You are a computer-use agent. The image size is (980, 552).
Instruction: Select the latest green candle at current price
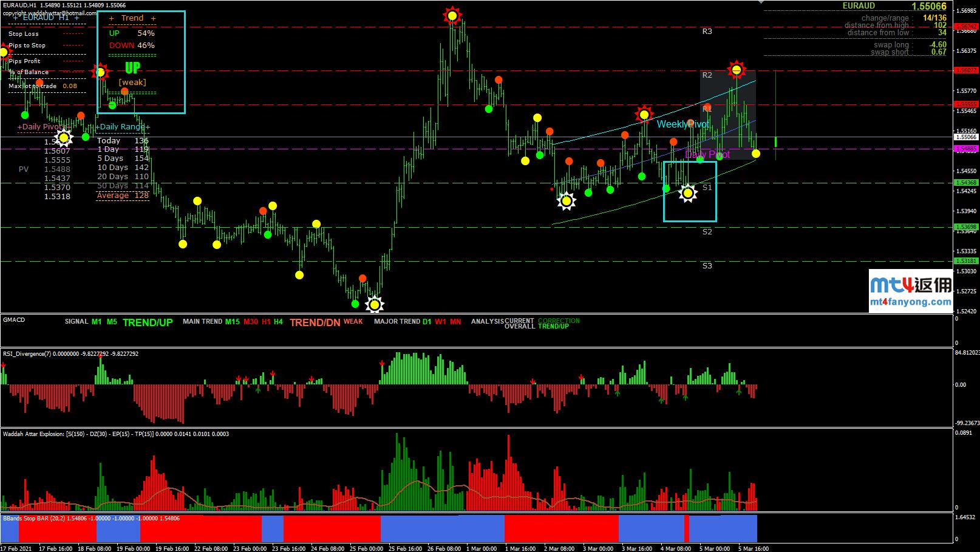[x=775, y=141]
